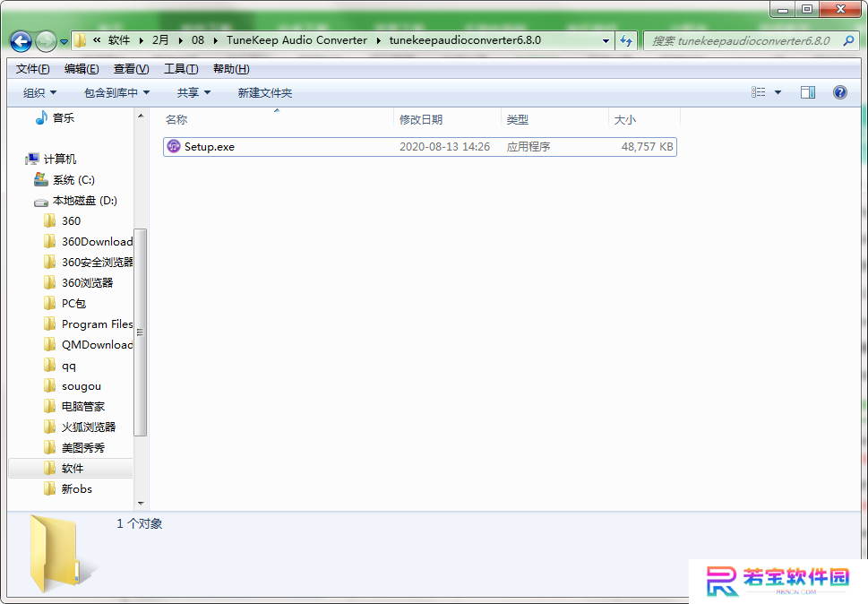Image resolution: width=868 pixels, height=604 pixels.
Task: Click 软件 in the address breadcrumb
Action: [x=119, y=39]
